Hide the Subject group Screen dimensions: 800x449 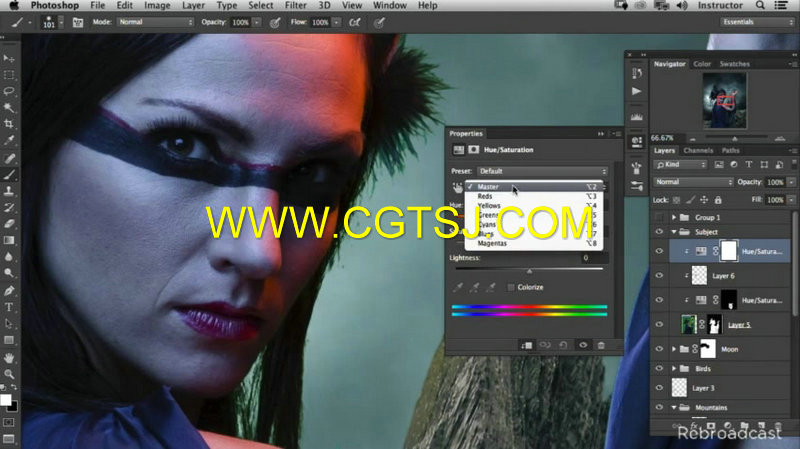(x=659, y=232)
